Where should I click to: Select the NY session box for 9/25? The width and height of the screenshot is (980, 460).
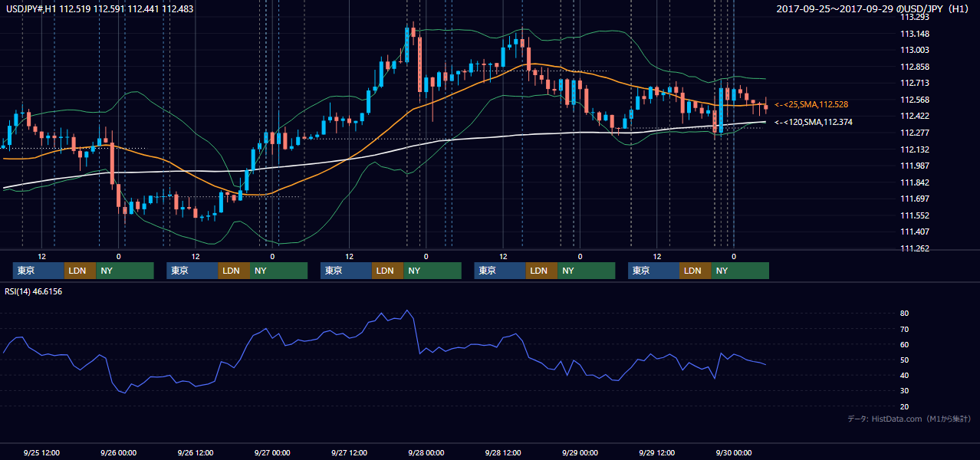[125, 271]
